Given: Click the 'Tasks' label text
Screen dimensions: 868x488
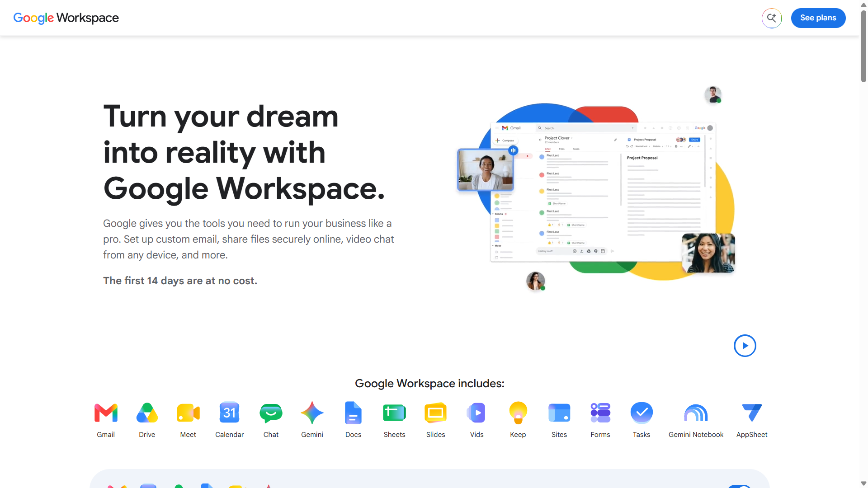Looking at the screenshot, I should [642, 435].
